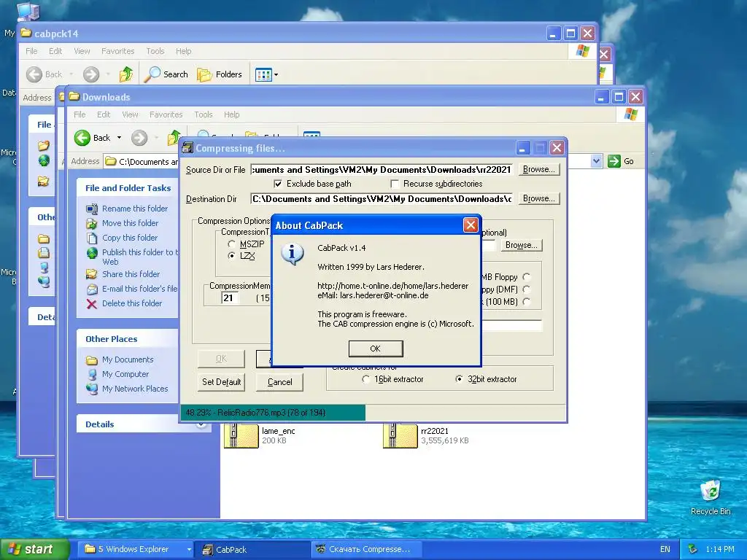Click the system tray icon beside clock
The height and width of the screenshot is (560, 747).
pos(693,550)
